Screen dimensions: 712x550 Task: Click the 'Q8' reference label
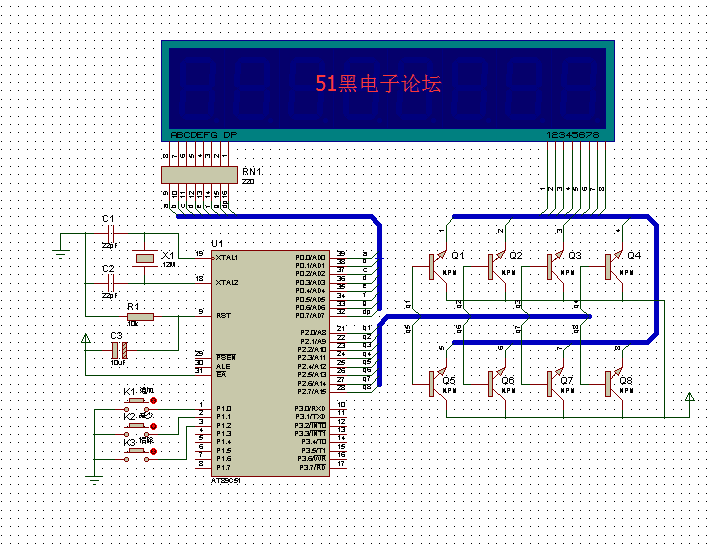[626, 381]
